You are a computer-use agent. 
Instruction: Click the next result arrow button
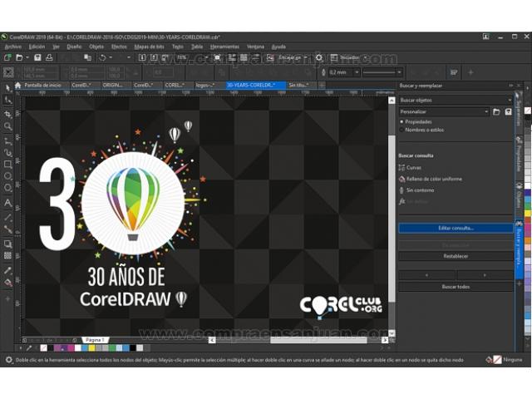[x=485, y=275]
